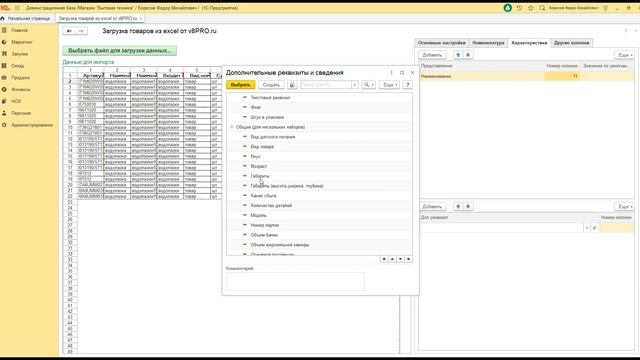Click the Начальная страница home icon

coord(2,18)
